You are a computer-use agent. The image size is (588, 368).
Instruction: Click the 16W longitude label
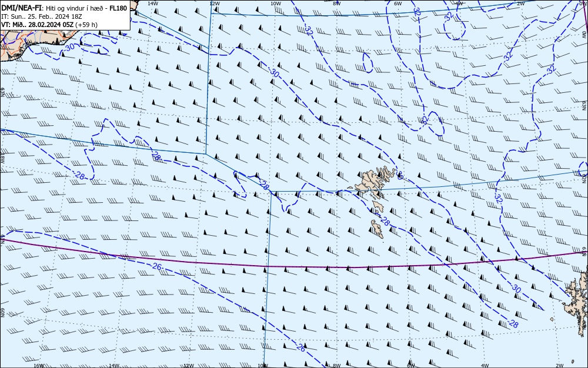[39, 366]
